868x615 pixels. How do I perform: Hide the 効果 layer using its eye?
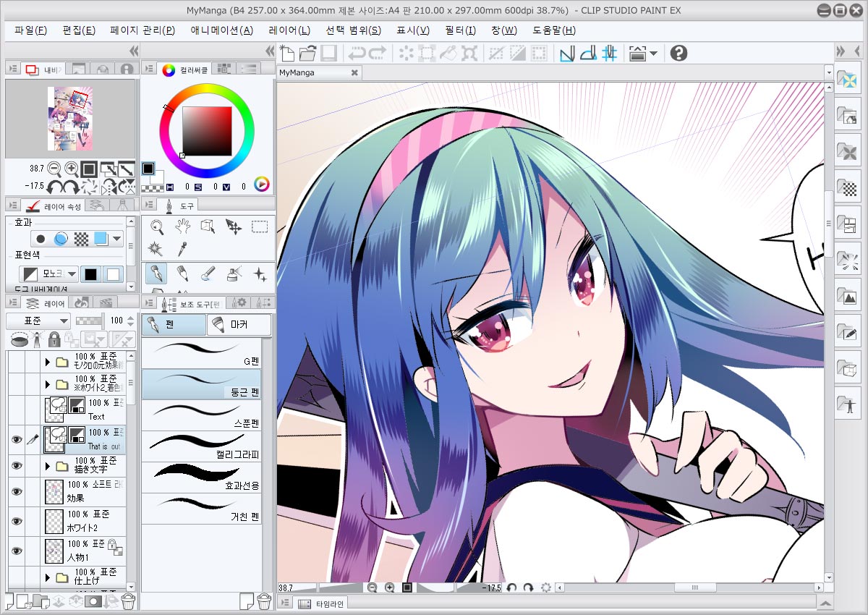[x=15, y=491]
